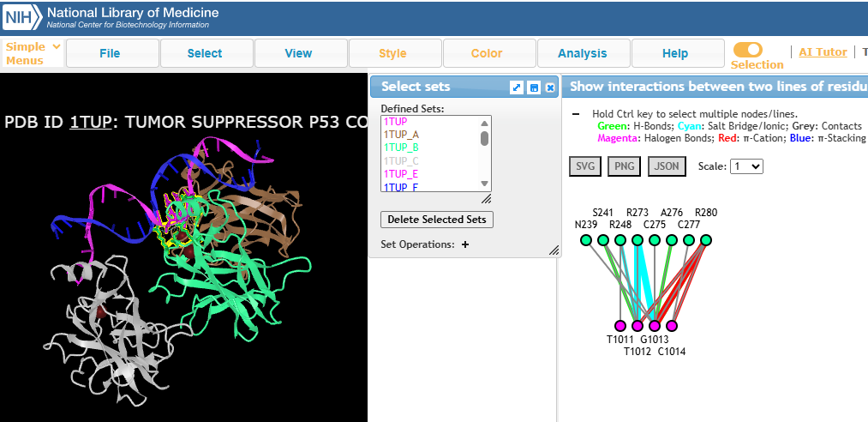Screen dimensions: 868x422
Task: Click the NIH logo
Action: click(21, 17)
